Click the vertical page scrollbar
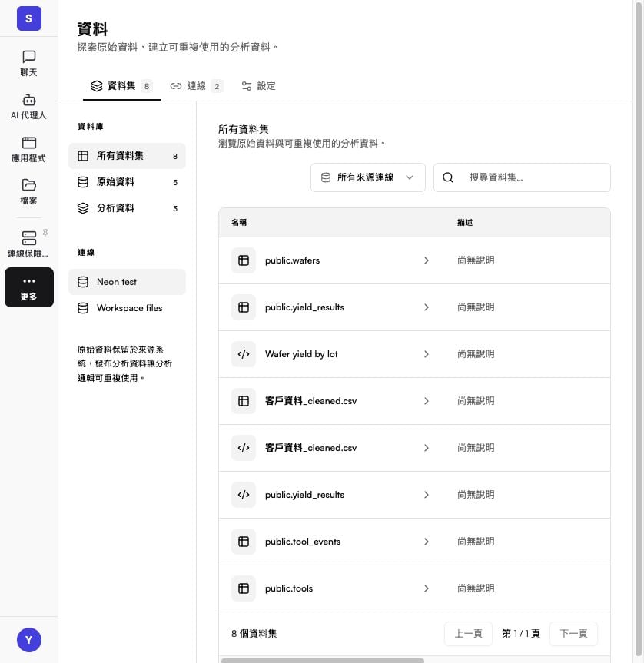Screen dimensions: 644x663 [639, 330]
